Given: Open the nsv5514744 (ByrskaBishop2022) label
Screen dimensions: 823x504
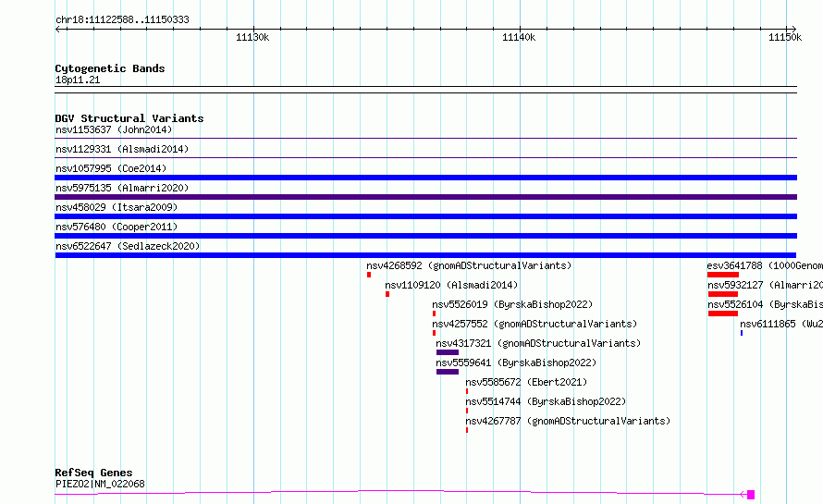Looking at the screenshot, I should [x=546, y=401].
